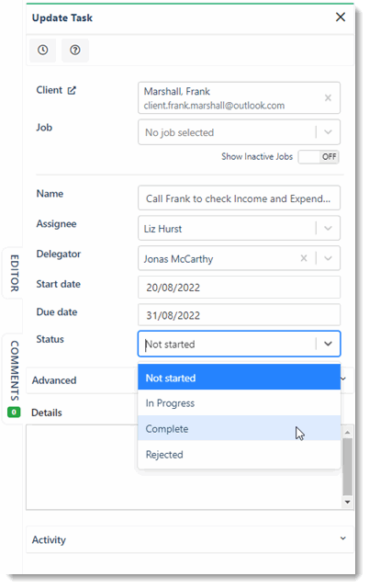Open client record via external link icon

pos(72,90)
